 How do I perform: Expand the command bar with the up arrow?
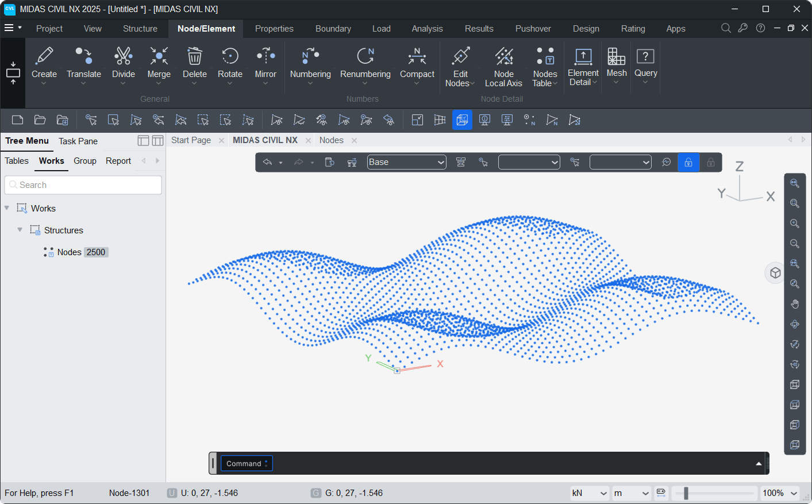click(759, 464)
